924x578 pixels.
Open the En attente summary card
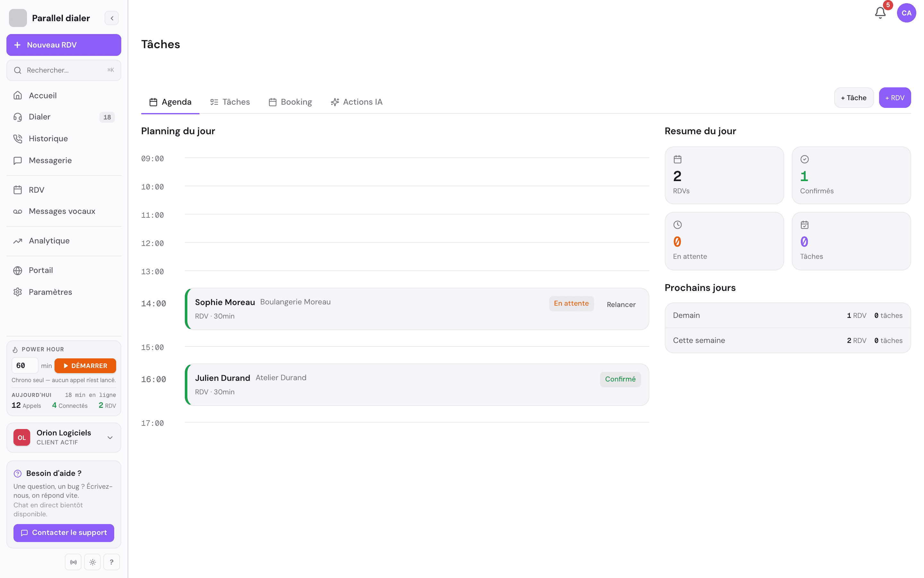724,241
